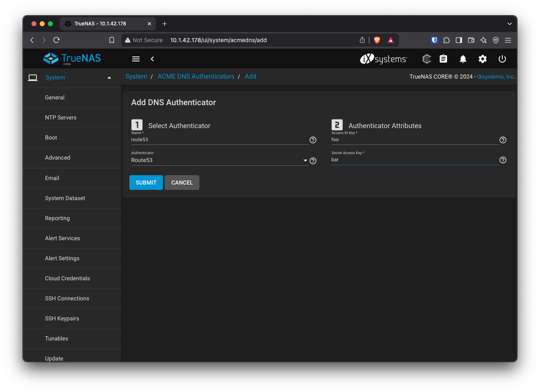Click the browser address bar URL
540x392 pixels.
(218, 40)
